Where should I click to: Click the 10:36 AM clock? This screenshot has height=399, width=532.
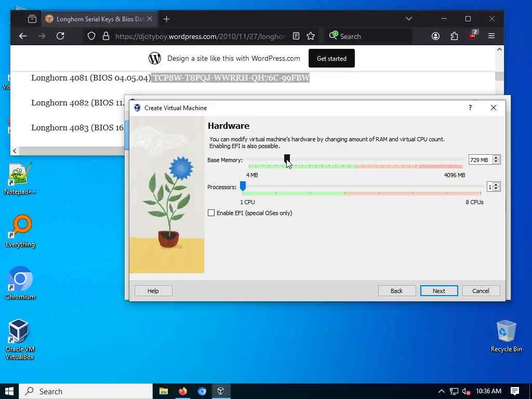click(488, 391)
